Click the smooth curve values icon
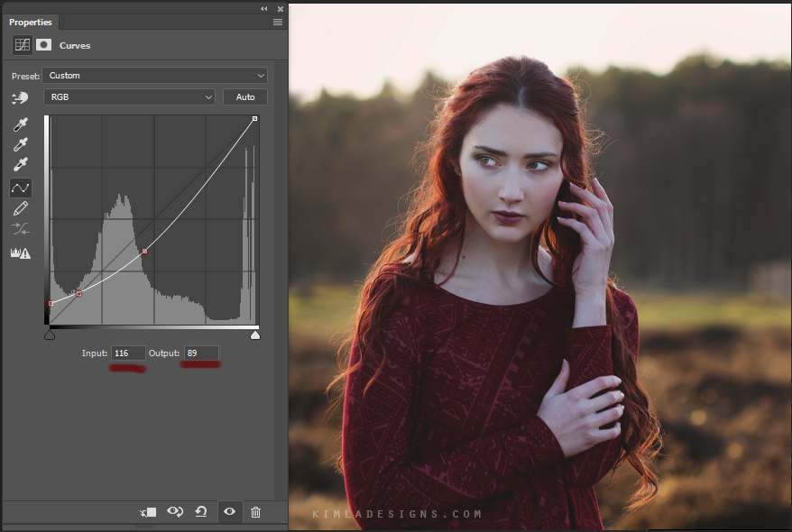This screenshot has width=792, height=532. (20, 228)
